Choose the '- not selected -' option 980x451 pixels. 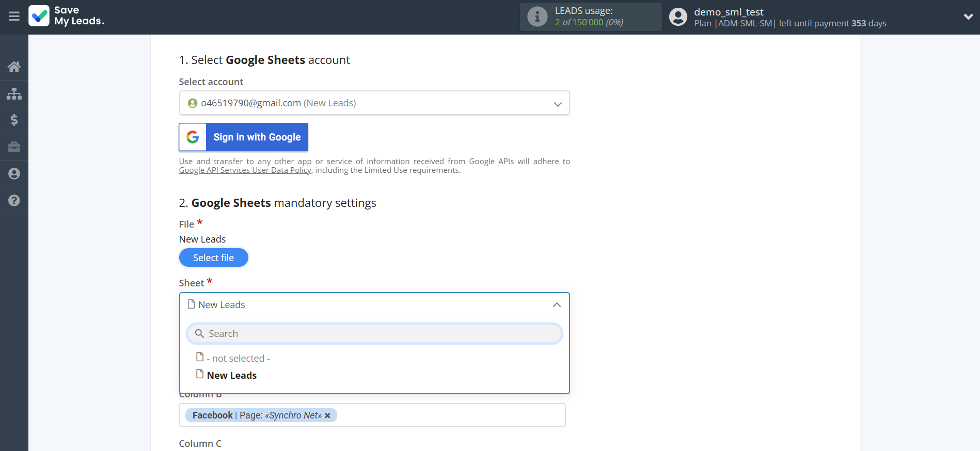[238, 358]
